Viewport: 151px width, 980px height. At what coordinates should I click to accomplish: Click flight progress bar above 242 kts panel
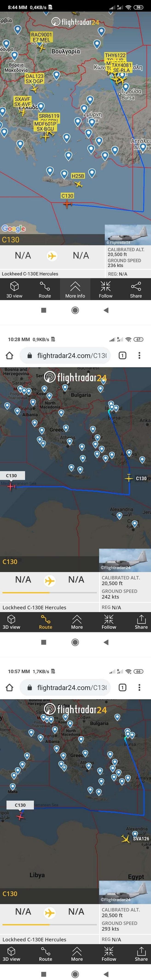coord(49,592)
